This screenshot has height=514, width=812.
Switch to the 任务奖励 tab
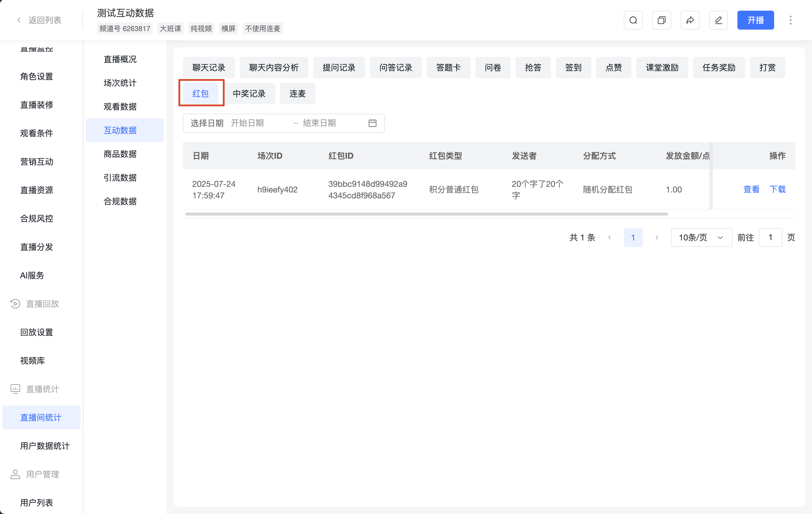pos(718,68)
